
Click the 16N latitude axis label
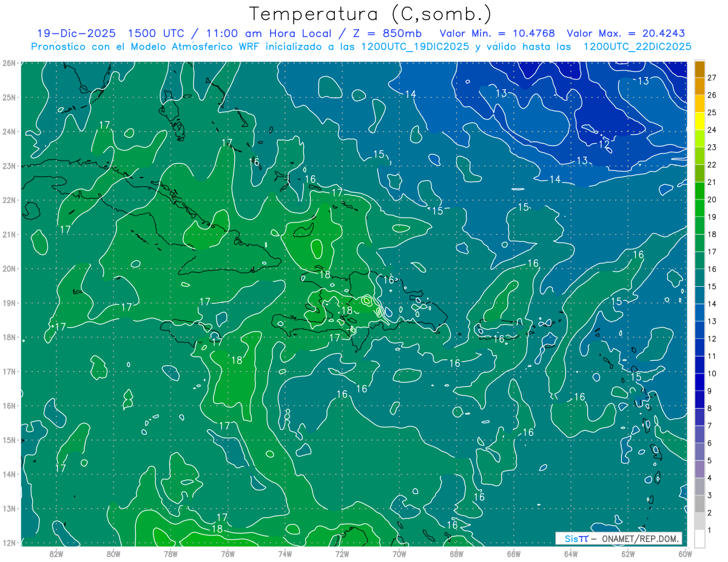(x=8, y=406)
